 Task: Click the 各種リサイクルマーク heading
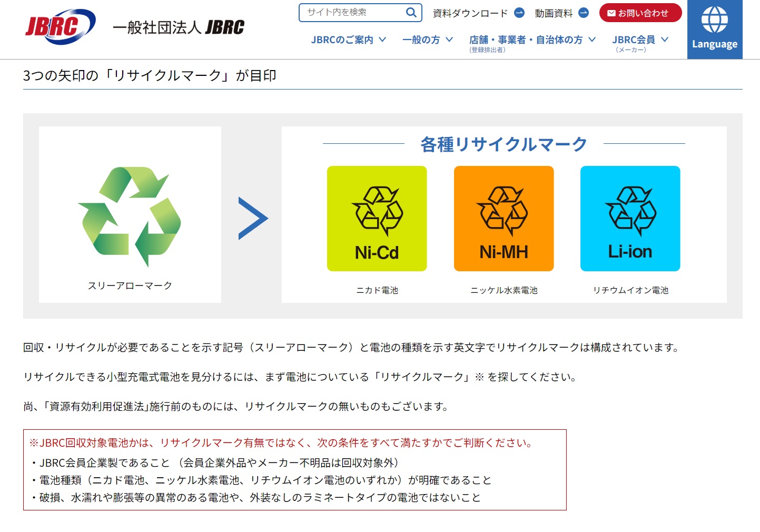(504, 144)
